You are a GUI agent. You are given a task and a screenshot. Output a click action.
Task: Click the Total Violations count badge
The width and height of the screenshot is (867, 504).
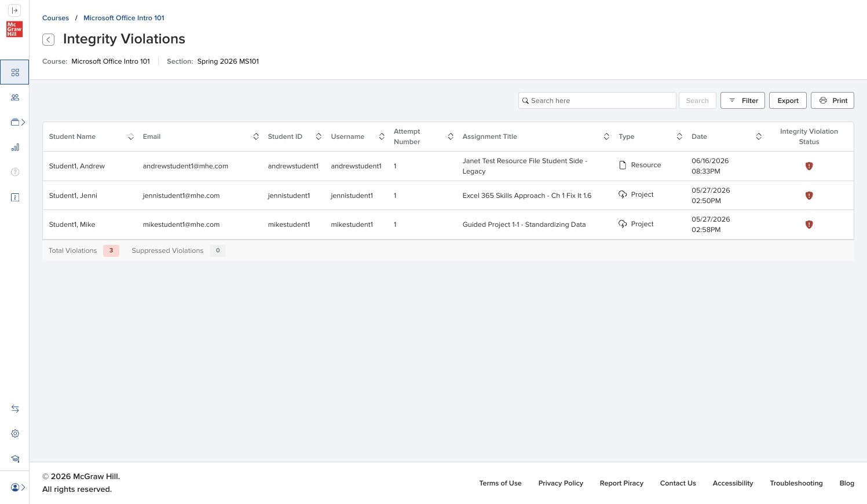click(x=111, y=251)
